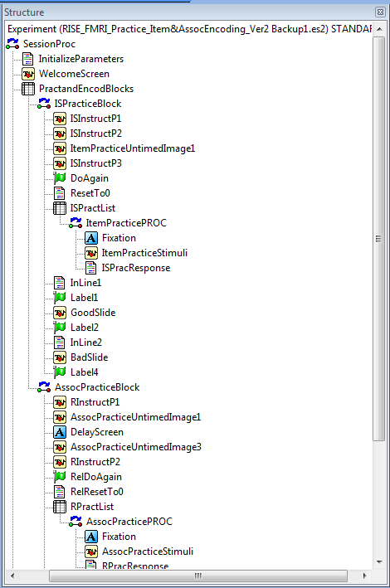Select the GoodSlide slide icon
The image size is (390, 588).
click(60, 313)
